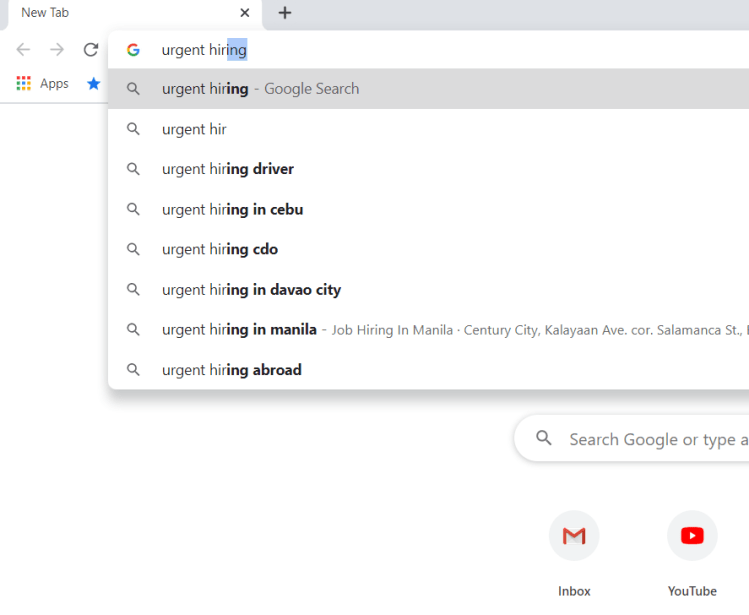Select 'urgent hiring in cebu' suggestion
This screenshot has height=615, width=749.
coord(232,209)
